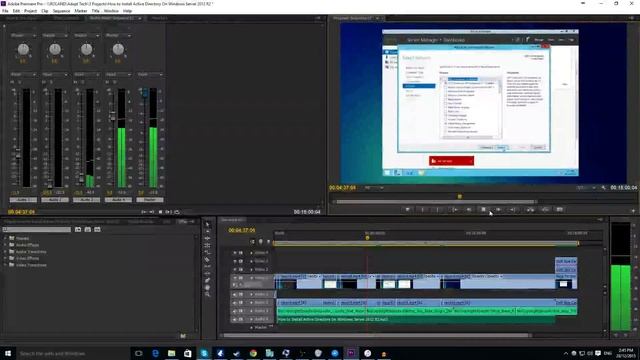This screenshot has height=360, width=640.
Task: Select the Razor tool
Action: click(x=207, y=259)
